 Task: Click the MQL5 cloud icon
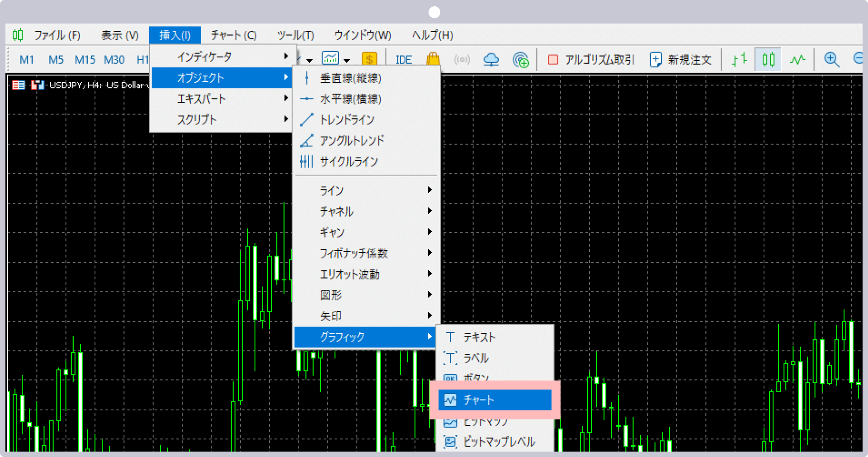pos(491,59)
